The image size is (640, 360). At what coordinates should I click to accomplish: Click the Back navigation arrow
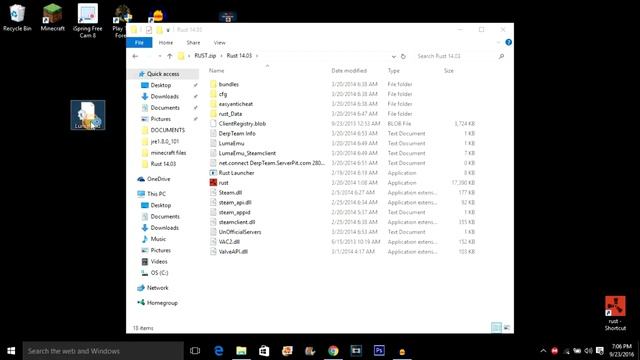tap(135, 56)
